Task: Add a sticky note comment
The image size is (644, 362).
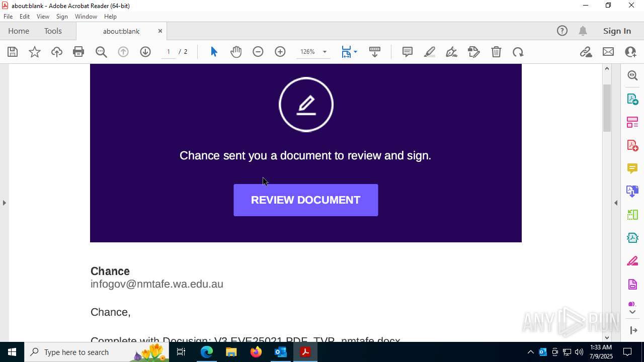Action: 408,52
